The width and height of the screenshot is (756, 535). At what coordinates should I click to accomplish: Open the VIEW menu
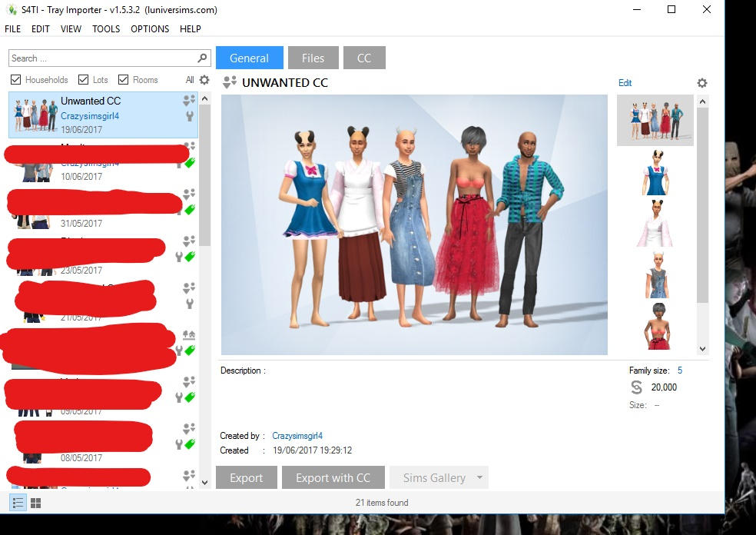click(x=71, y=29)
